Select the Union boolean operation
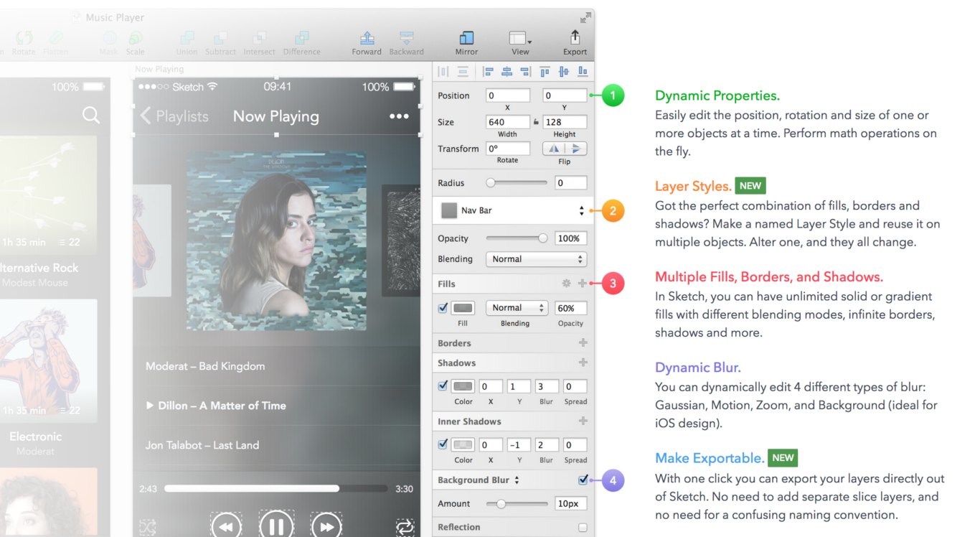 (187, 42)
